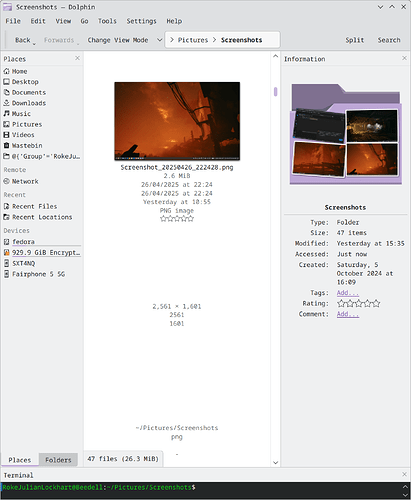The height and width of the screenshot is (500, 411).
Task: Click terminal scroll down arrow
Action: coord(405,495)
